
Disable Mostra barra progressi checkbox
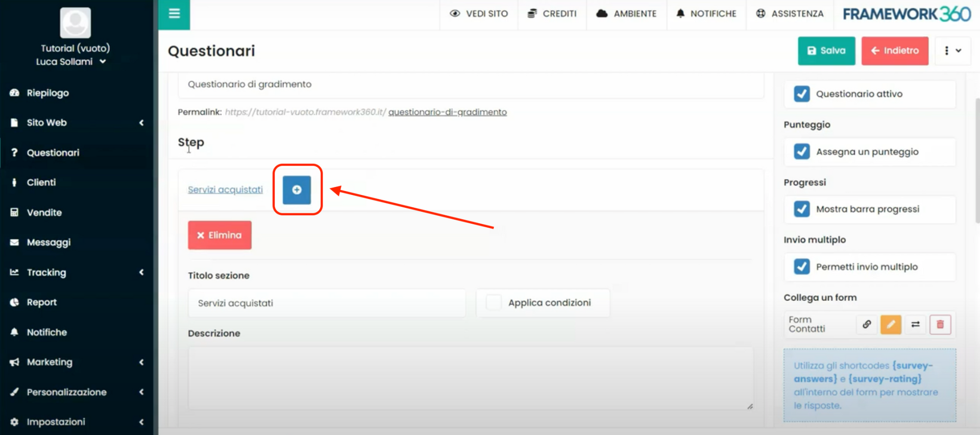pos(801,209)
